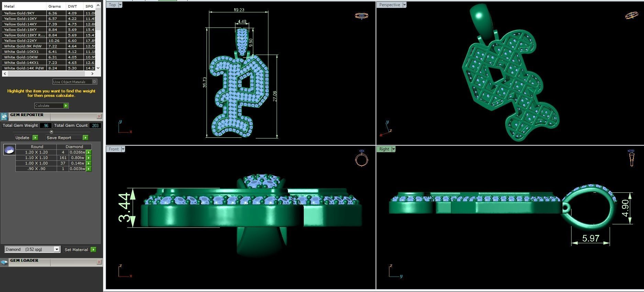Click the 1.10 X 1.10 gem size cell
The image size is (644, 292).
(x=36, y=158)
